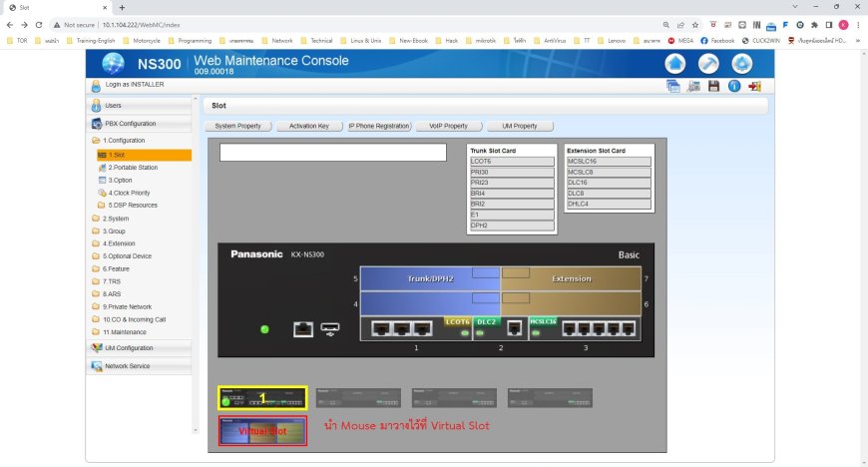Viewport: 868px width, 467px height.
Task: Open the Facebook bookmark
Action: point(717,41)
